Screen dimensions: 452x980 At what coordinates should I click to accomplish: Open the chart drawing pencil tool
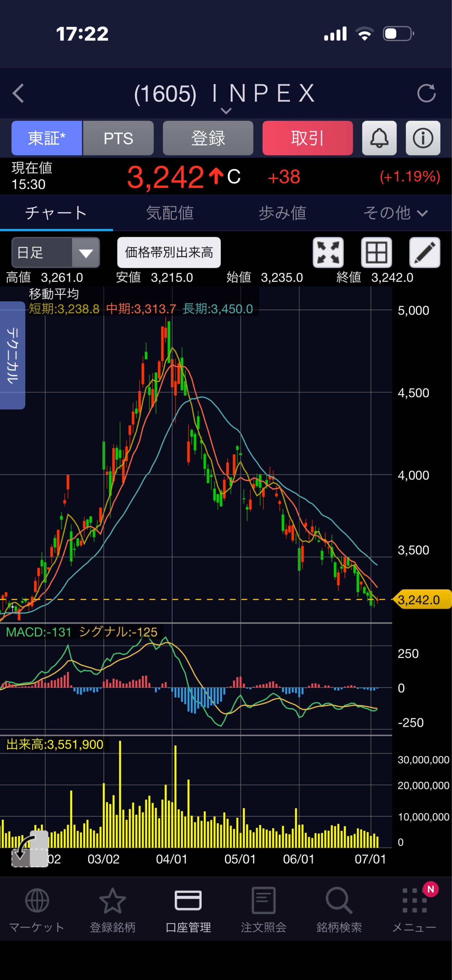tap(425, 253)
